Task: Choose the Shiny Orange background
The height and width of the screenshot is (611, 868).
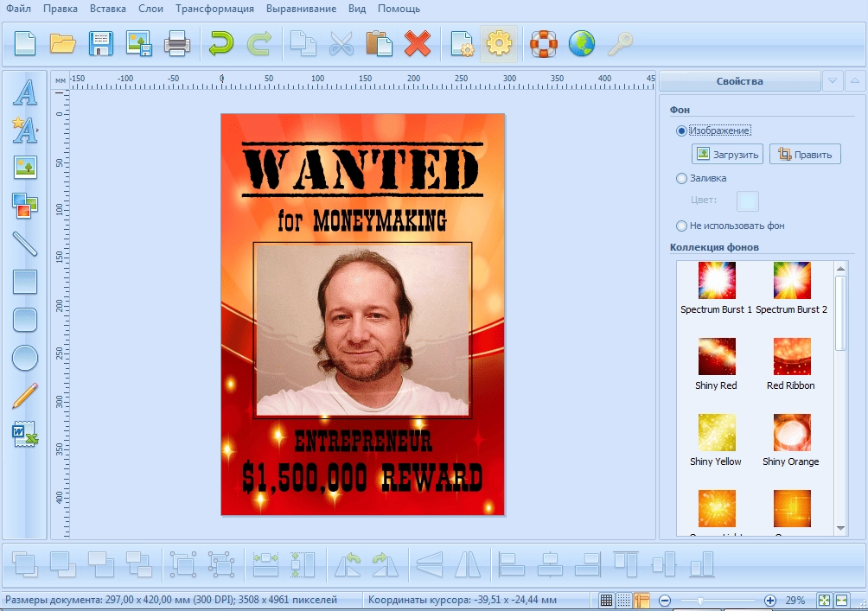Action: click(791, 440)
